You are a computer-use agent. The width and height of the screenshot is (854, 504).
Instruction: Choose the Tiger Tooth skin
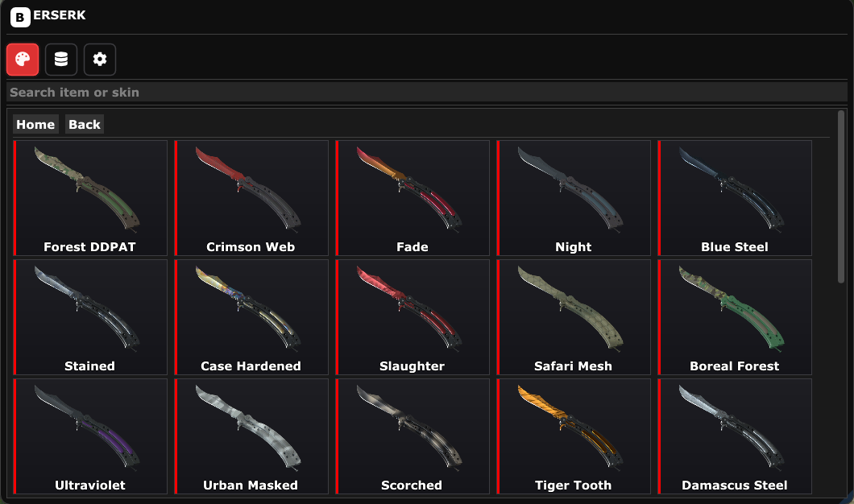[574, 436]
